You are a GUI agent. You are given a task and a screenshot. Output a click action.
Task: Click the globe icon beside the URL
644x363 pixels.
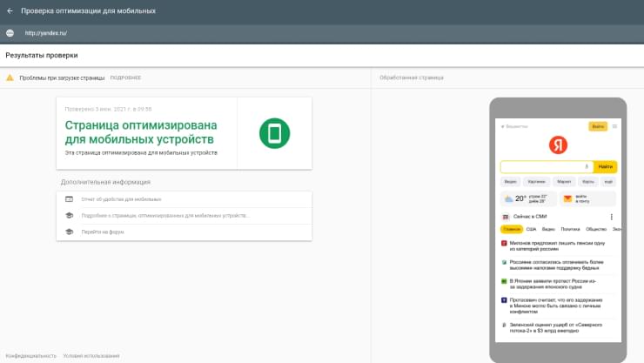coord(10,33)
